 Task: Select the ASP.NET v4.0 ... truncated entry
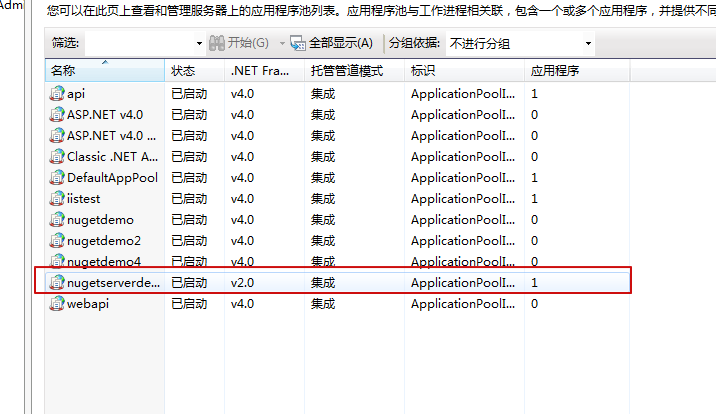111,136
